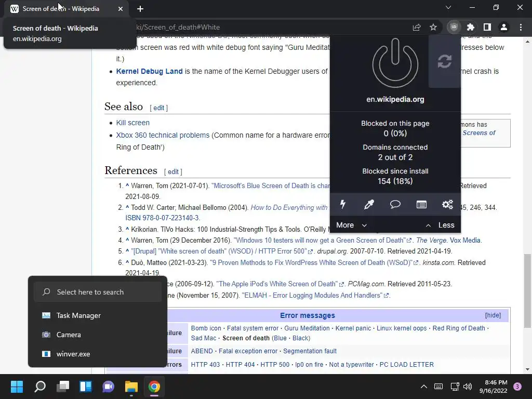Click the uBlock reload page icon
The width and height of the screenshot is (532, 399).
(x=445, y=61)
